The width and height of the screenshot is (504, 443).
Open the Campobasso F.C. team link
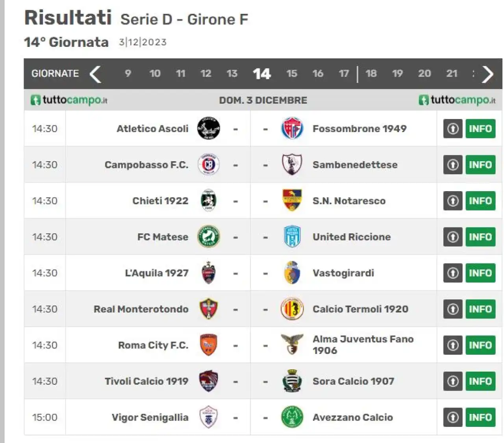[x=146, y=165]
